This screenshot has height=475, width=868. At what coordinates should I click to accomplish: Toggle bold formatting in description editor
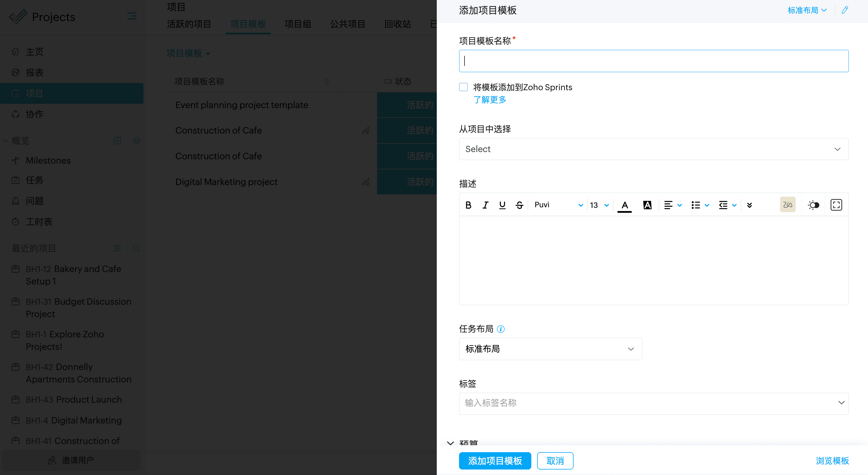coord(468,205)
